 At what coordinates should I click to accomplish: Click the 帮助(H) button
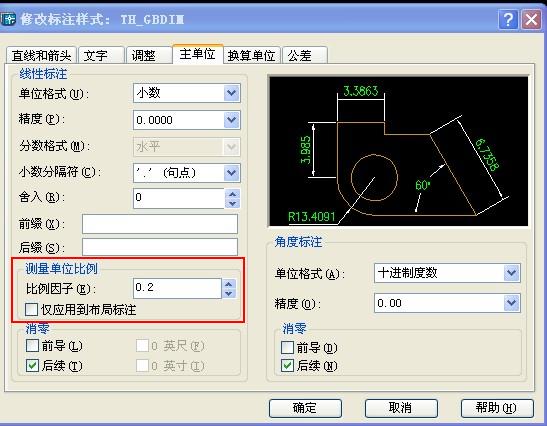click(x=497, y=408)
